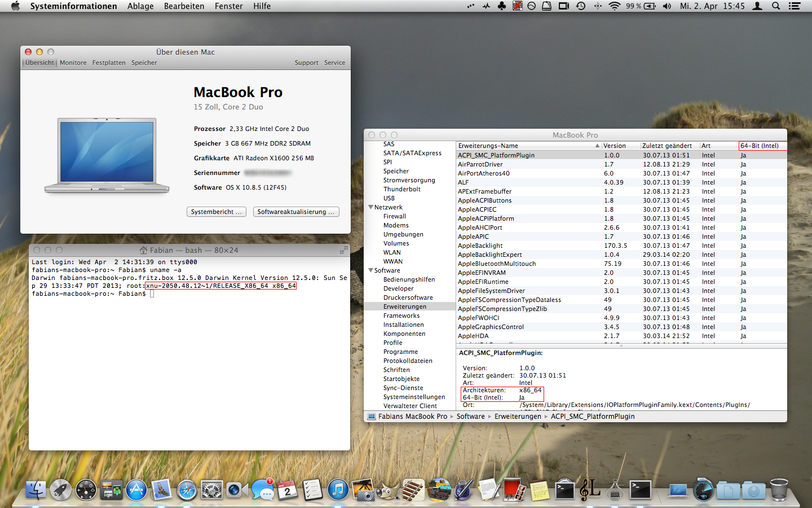Select the AppleHDA extension row
The height and width of the screenshot is (508, 812).
[x=621, y=336]
